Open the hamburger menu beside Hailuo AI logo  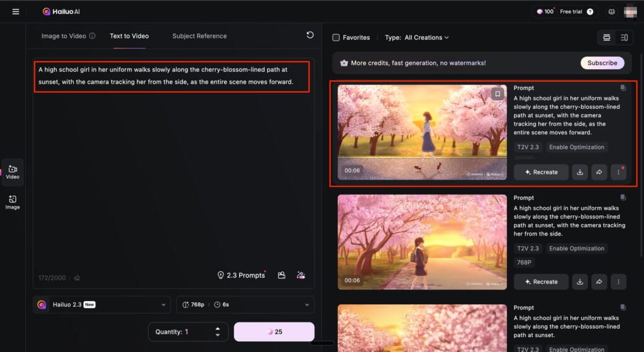tap(16, 11)
